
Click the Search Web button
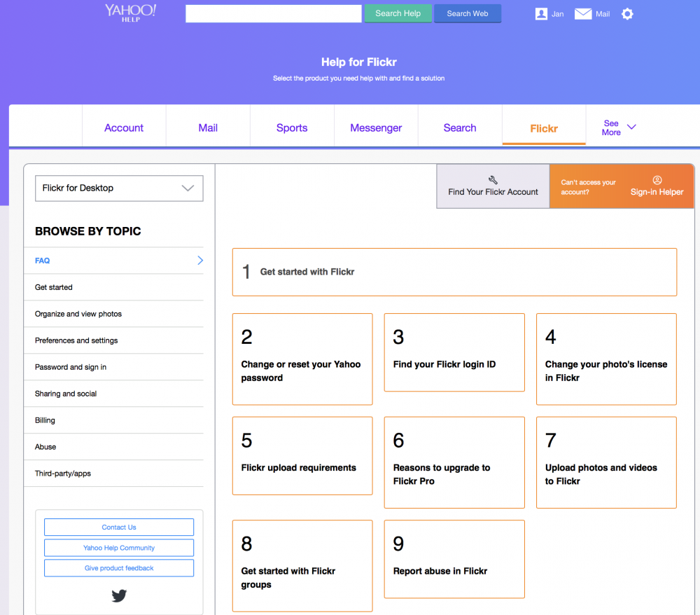[468, 13]
